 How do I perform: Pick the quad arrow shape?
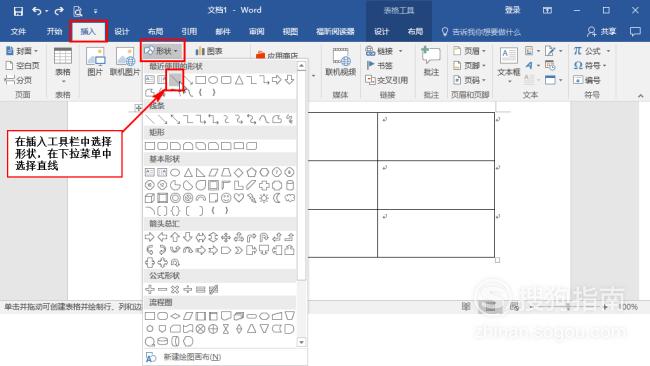(x=226, y=237)
